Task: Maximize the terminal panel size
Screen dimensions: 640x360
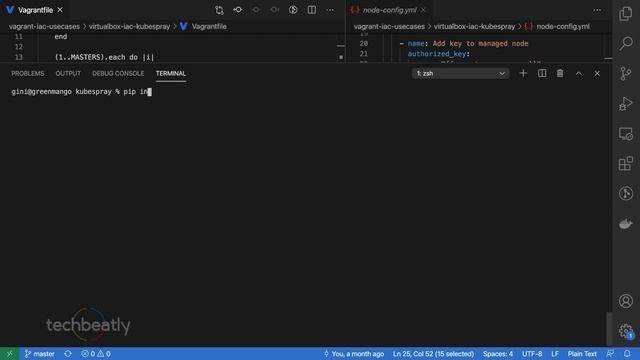Action: [579, 73]
